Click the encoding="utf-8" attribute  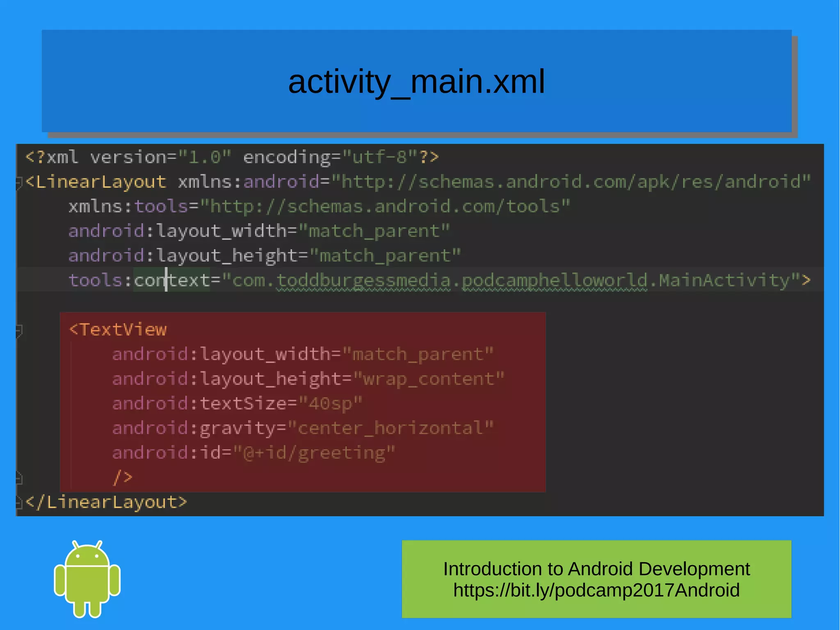pos(331,157)
